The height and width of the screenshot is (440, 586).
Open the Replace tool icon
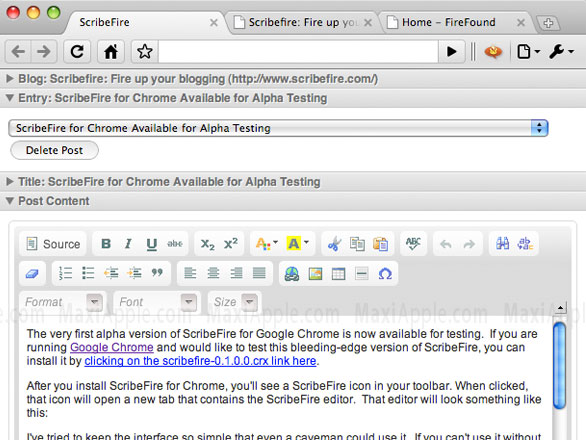click(525, 244)
